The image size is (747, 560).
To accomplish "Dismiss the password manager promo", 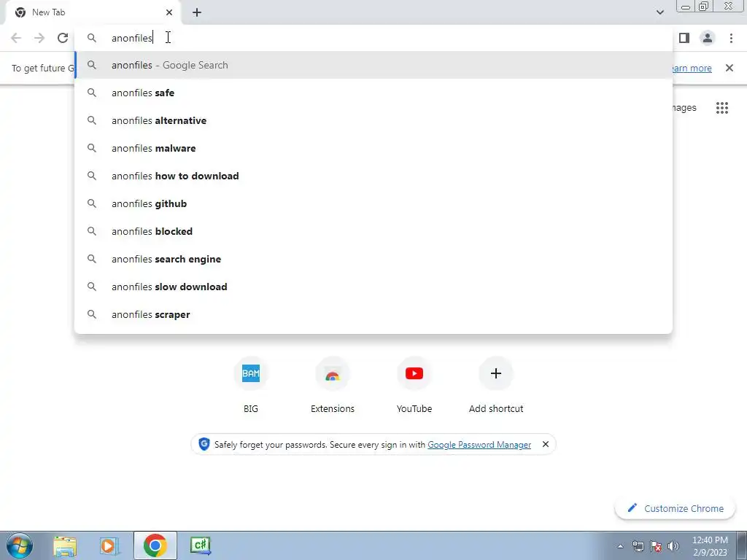I will (546, 444).
